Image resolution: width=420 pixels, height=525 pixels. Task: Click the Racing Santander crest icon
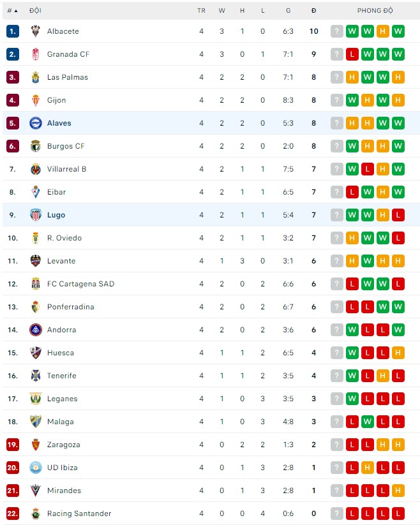[x=35, y=514]
